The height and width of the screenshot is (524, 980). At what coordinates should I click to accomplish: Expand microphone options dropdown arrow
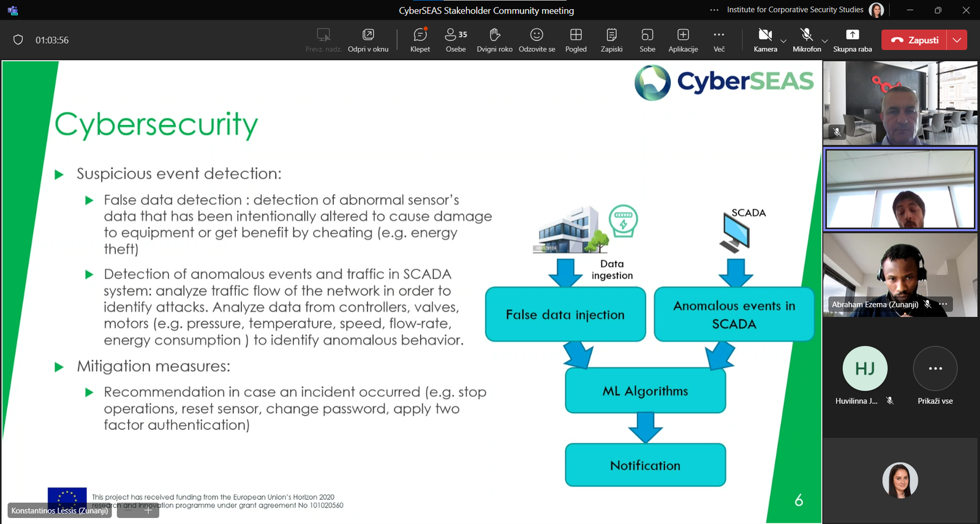click(824, 41)
